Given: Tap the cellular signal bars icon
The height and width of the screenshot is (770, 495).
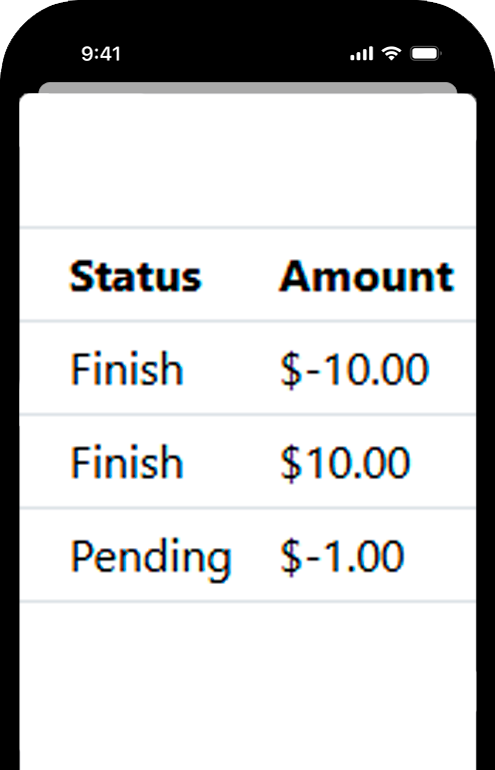Looking at the screenshot, I should pos(361,54).
